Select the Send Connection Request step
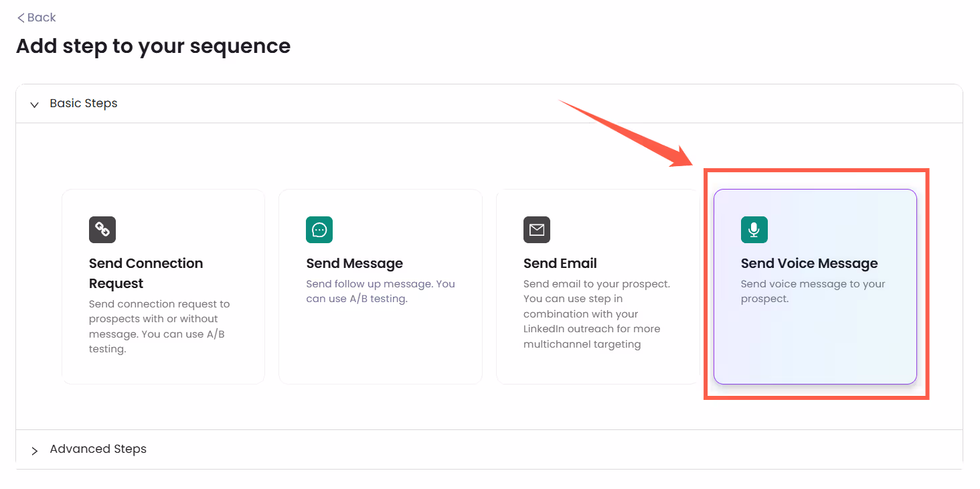The image size is (980, 489). tap(163, 286)
